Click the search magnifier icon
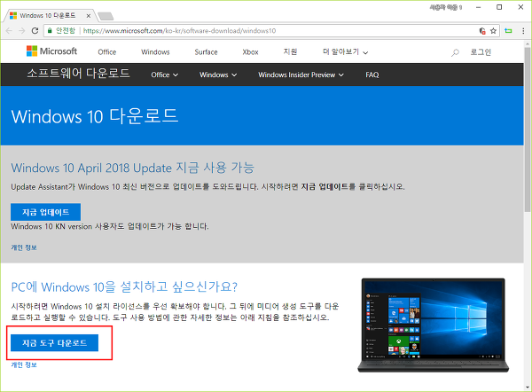The height and width of the screenshot is (392, 532). pos(455,52)
